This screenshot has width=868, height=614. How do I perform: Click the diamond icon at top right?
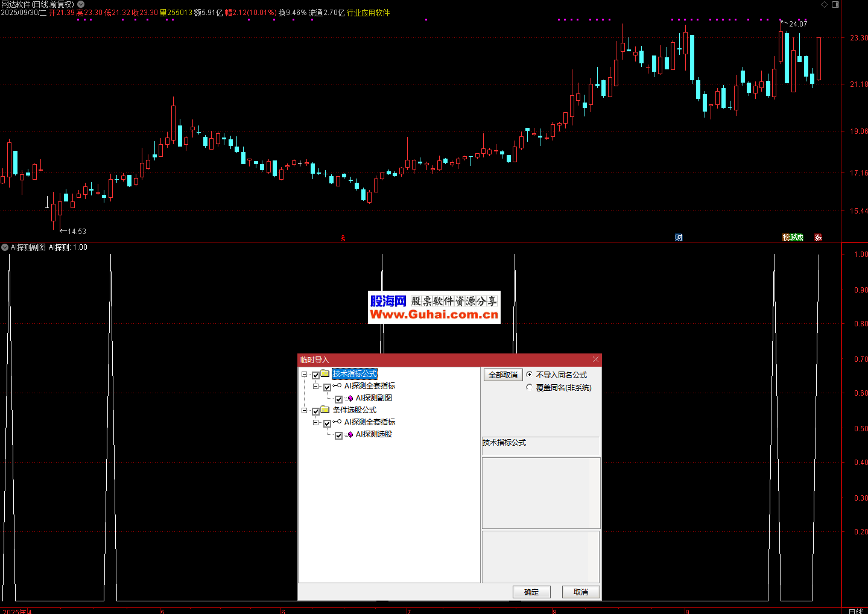[x=825, y=4]
